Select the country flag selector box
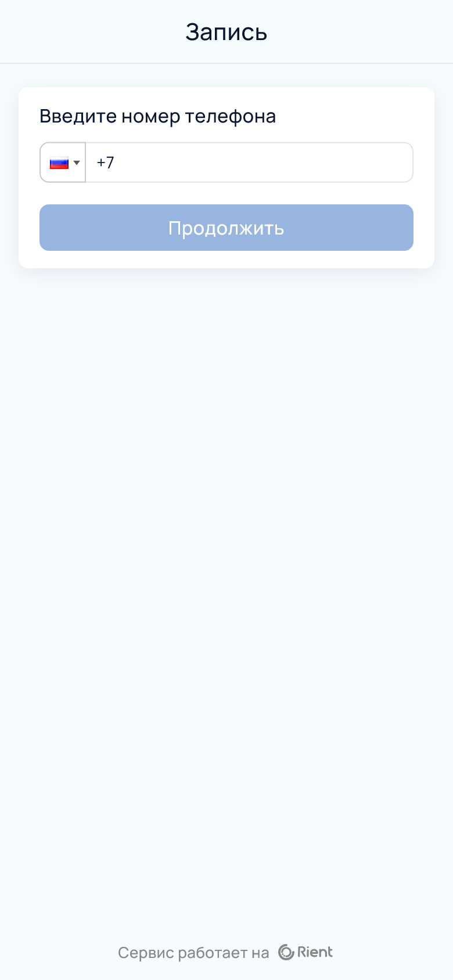Screen dimensions: 453x980 pos(63,163)
